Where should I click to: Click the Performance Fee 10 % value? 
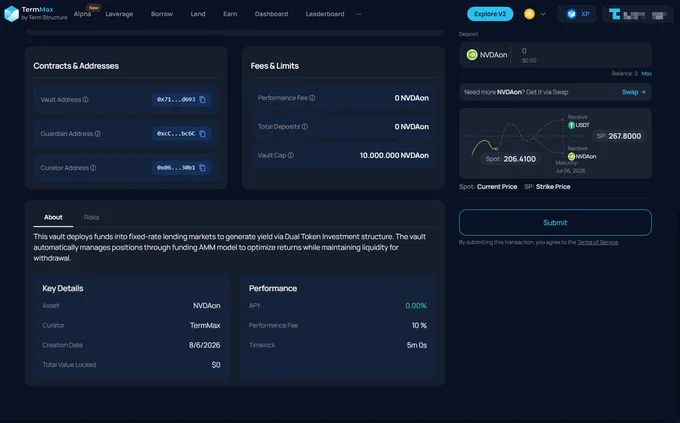point(419,325)
